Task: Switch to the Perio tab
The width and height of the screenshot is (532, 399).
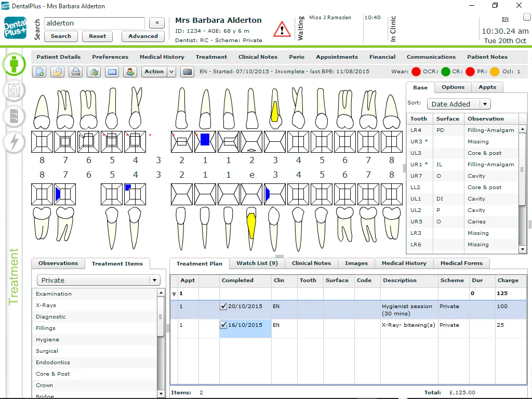Action: tap(296, 57)
